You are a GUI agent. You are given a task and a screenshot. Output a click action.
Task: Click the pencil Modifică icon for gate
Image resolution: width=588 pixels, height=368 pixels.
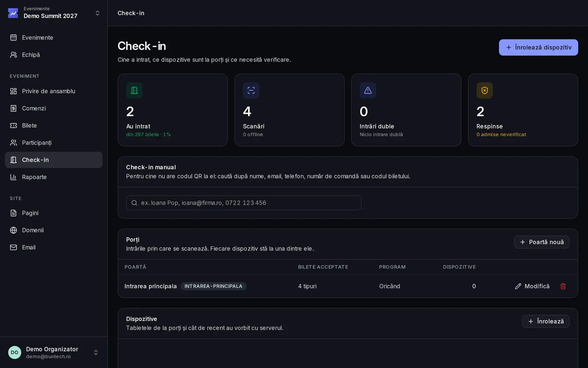518,286
